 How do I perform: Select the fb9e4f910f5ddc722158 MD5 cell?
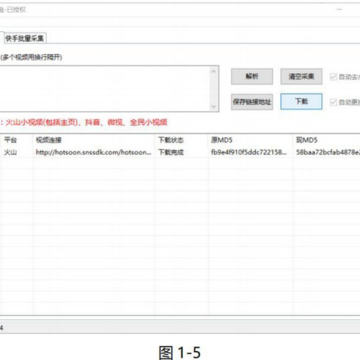pyautogui.click(x=249, y=153)
